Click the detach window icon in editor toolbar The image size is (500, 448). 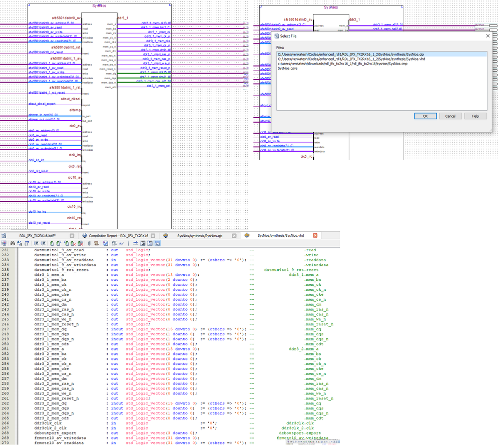4,243
